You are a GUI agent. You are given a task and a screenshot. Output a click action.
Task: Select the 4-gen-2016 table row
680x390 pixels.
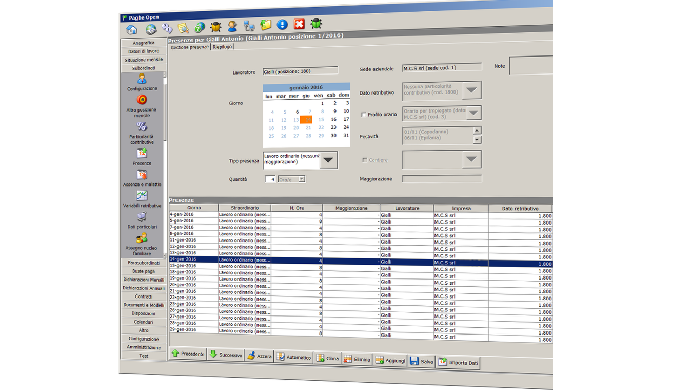pos(360,215)
